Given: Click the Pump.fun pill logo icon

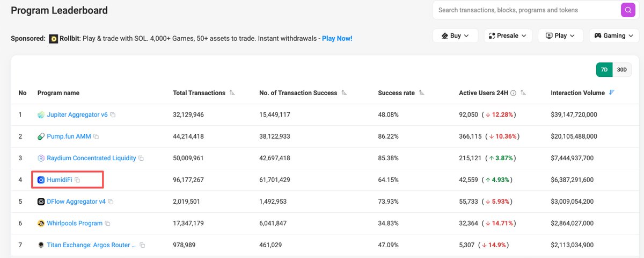Looking at the screenshot, I should coord(41,137).
